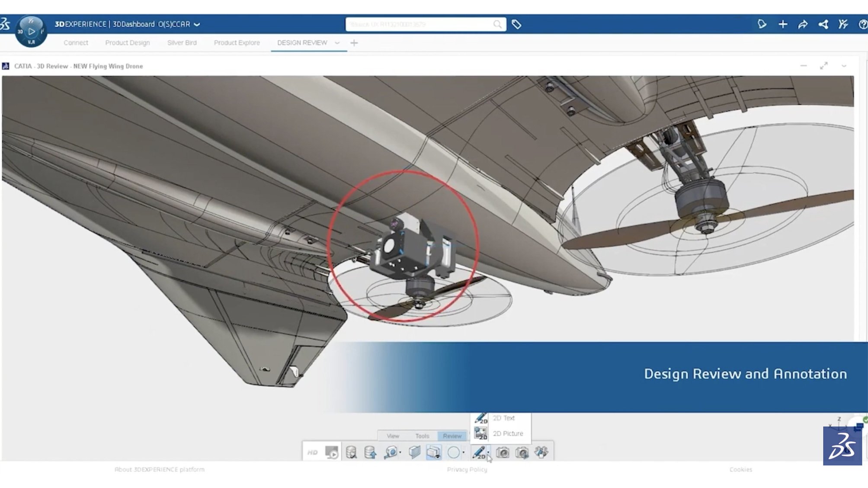Choose 2D Picture from the popup menu
868x488 pixels.
[x=507, y=433]
